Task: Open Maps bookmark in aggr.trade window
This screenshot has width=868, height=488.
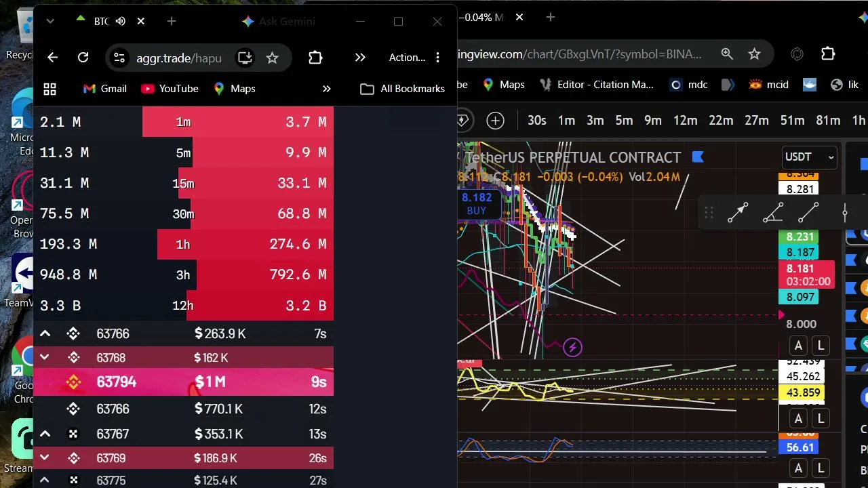Action: pos(234,89)
